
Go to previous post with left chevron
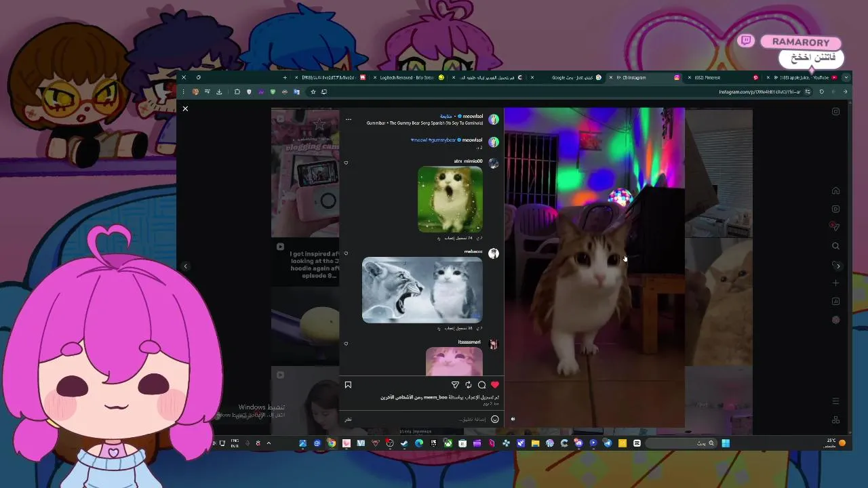click(x=185, y=266)
